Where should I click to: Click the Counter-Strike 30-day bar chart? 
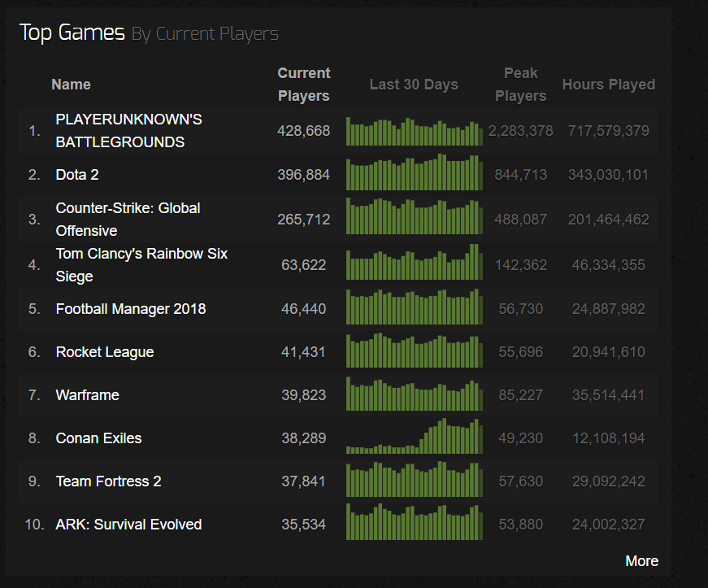(415, 216)
